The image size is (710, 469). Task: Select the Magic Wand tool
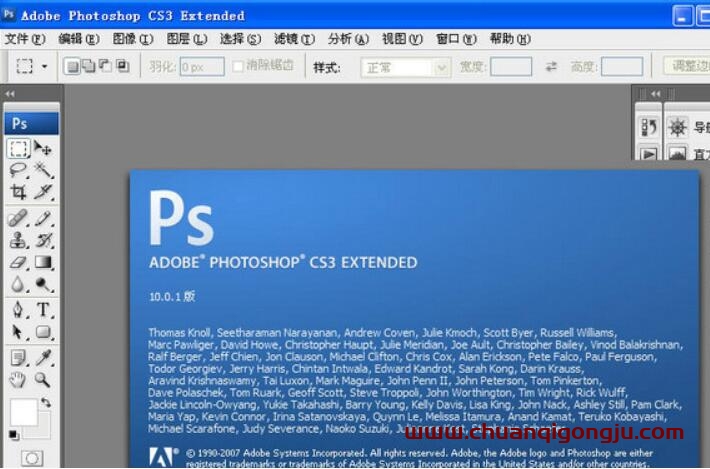(43, 170)
